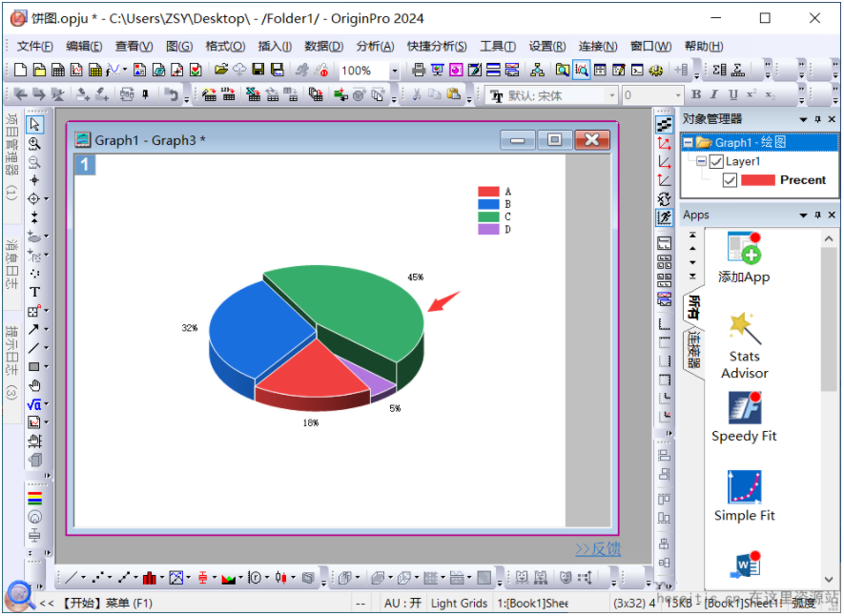Click the New Folder icon
Screen dimensions: 844x616
[39, 70]
